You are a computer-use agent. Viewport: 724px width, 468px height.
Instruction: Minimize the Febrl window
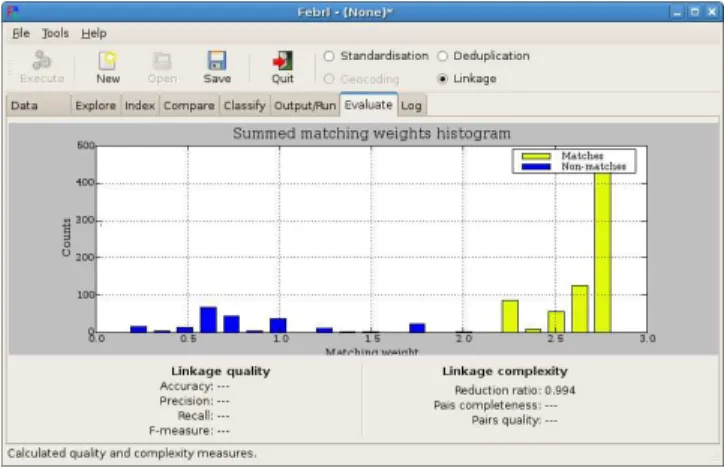677,12
